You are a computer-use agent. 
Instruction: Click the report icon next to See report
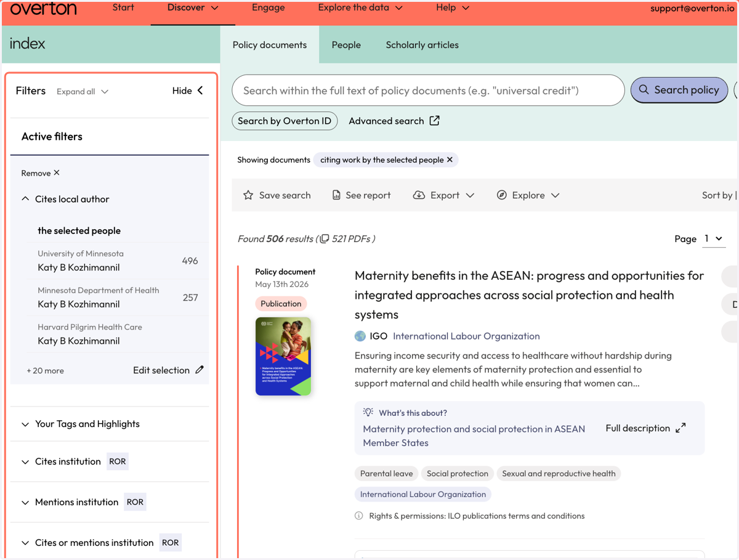(x=336, y=195)
